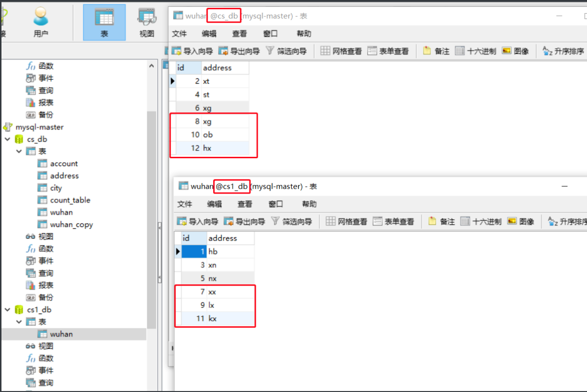Screen dimensions: 587x392
Task: Select cell 'lx' in cs1_db wuhan table
Action: click(x=230, y=305)
